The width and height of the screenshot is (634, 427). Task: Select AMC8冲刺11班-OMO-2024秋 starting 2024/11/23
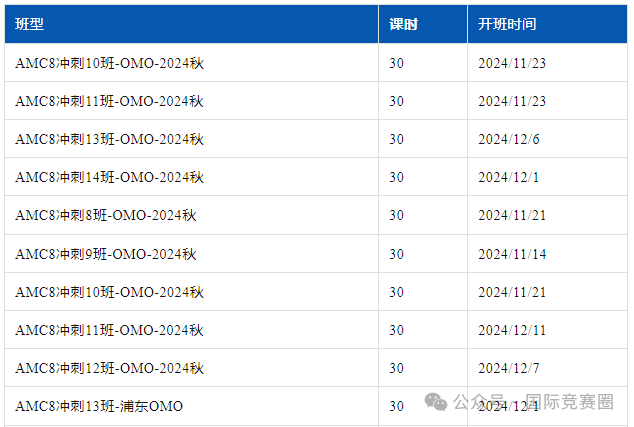[x=110, y=101]
